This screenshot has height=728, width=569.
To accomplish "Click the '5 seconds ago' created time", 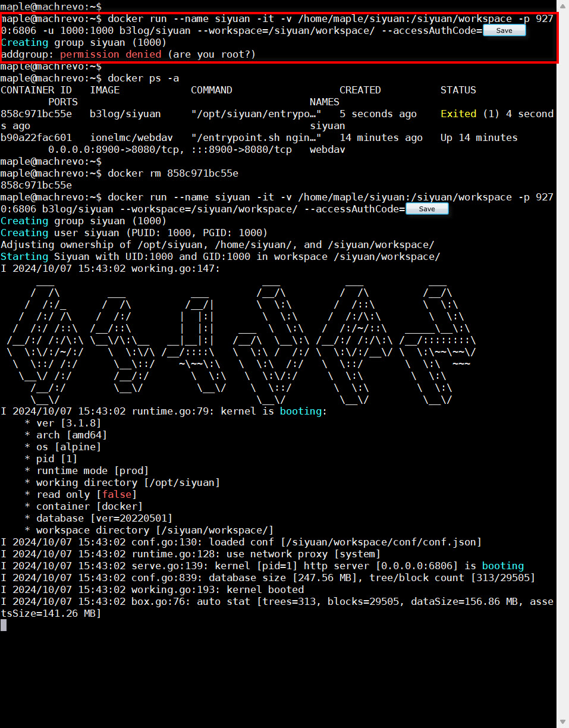I will (378, 114).
